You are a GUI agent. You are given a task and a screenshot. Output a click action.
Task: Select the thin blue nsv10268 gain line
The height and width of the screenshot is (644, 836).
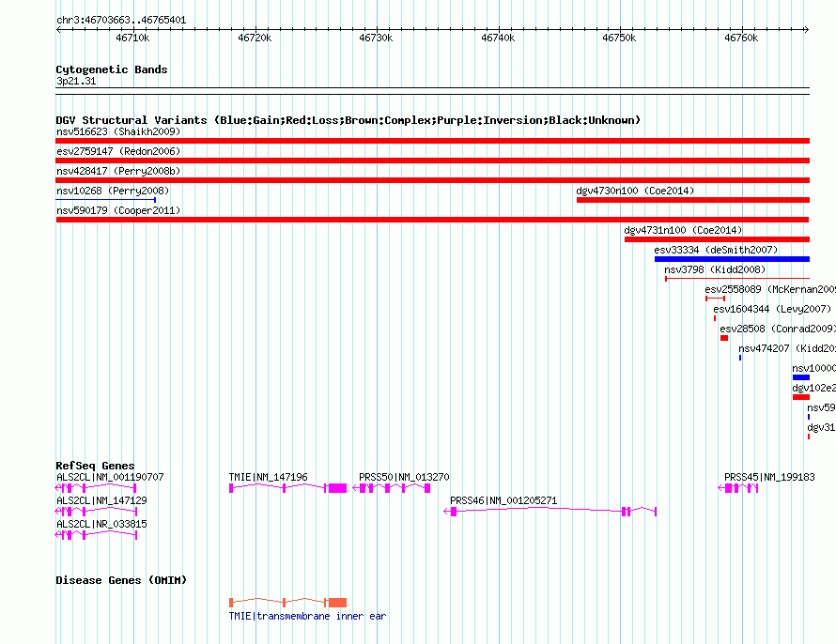105,200
